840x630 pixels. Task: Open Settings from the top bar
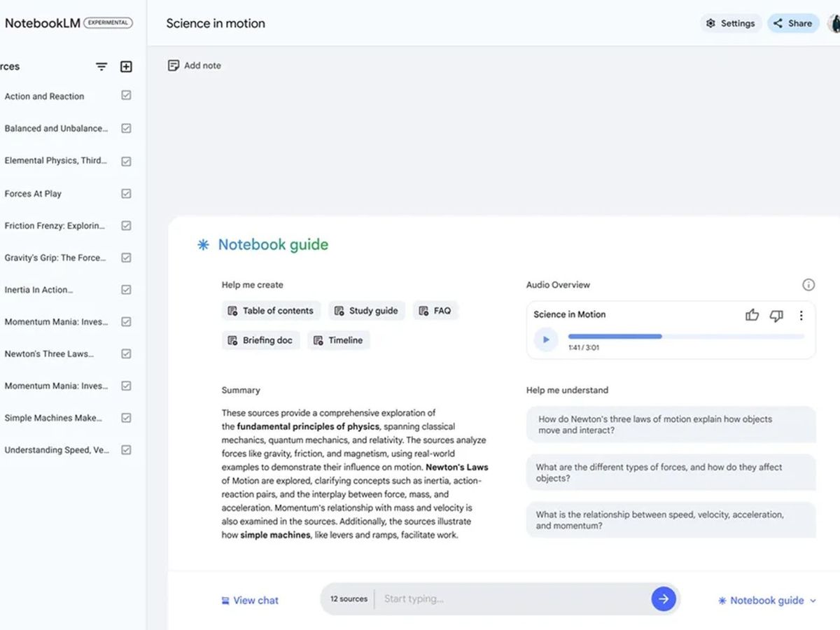pyautogui.click(x=731, y=23)
